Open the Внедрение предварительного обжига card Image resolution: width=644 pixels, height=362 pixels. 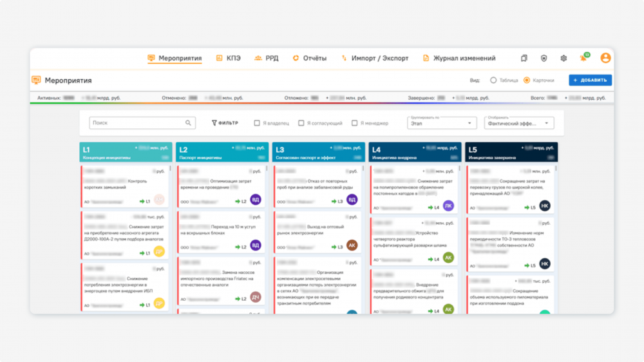click(413, 292)
